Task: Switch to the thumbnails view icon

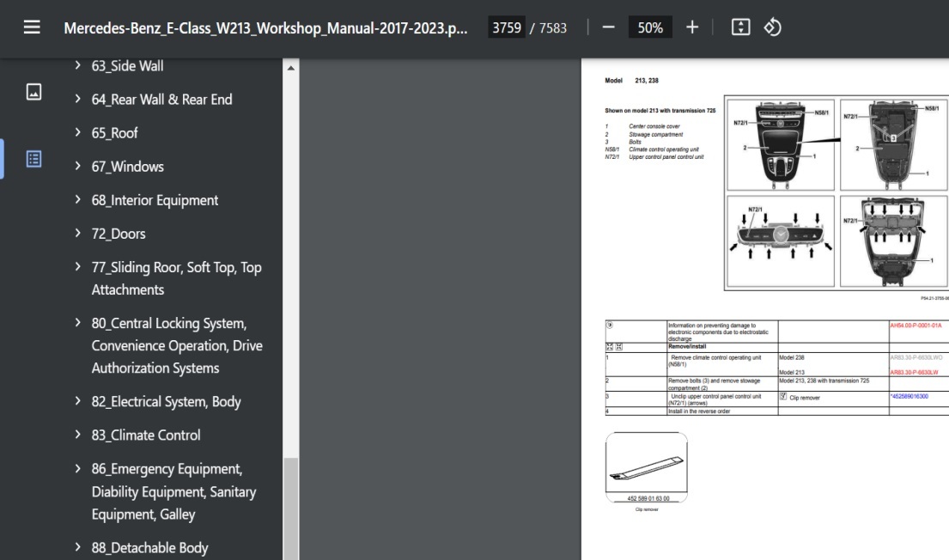Action: (33, 92)
